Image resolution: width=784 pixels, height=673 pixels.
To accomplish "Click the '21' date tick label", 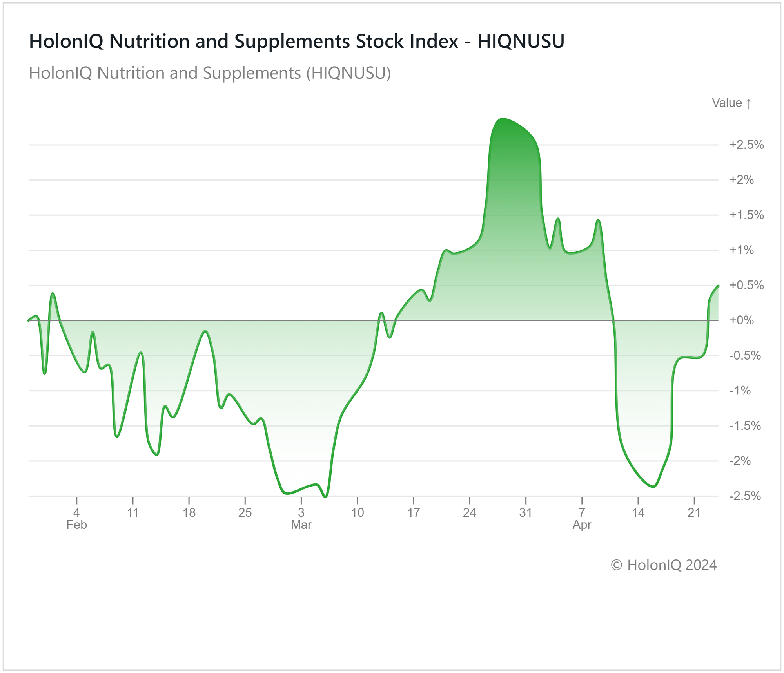I will click(694, 512).
